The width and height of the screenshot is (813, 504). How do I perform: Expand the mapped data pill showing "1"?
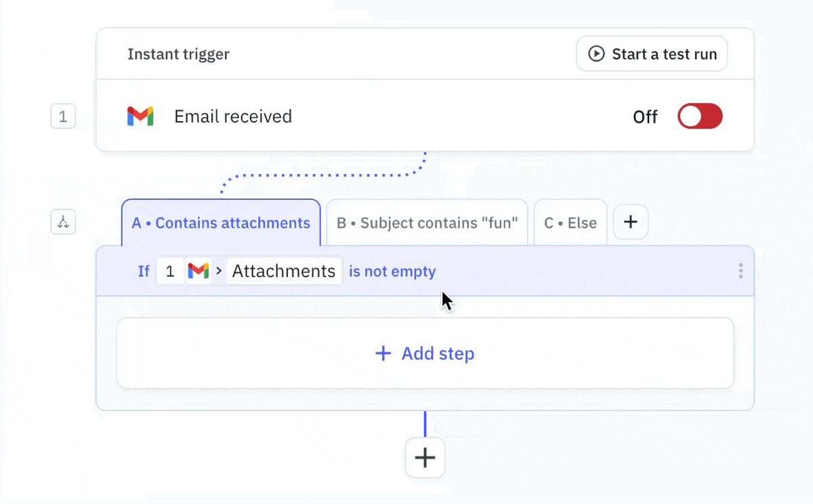click(170, 270)
